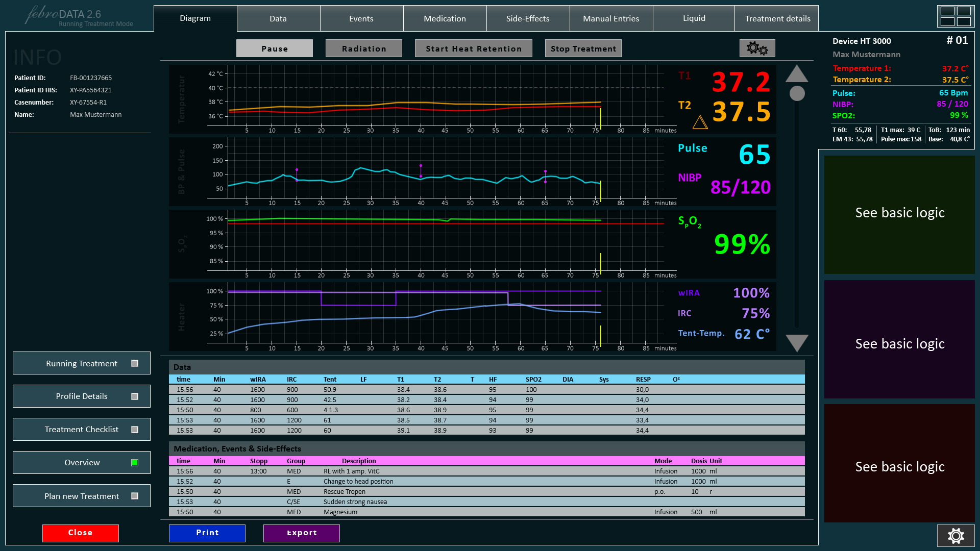This screenshot has height=551, width=980.
Task: Click the vertical slider handle beside the charts
Action: coord(797,93)
